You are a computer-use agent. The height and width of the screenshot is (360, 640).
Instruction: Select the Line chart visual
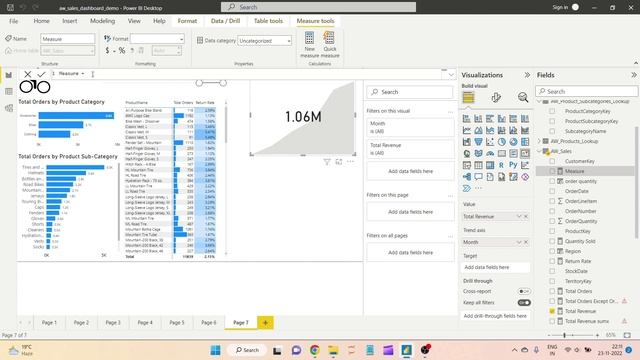467,130
